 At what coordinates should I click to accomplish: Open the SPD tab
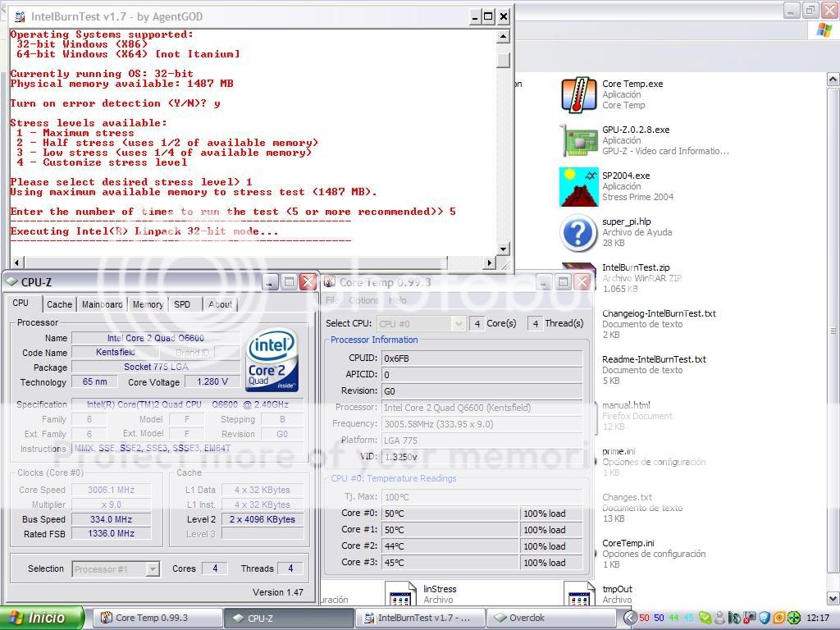point(182,304)
